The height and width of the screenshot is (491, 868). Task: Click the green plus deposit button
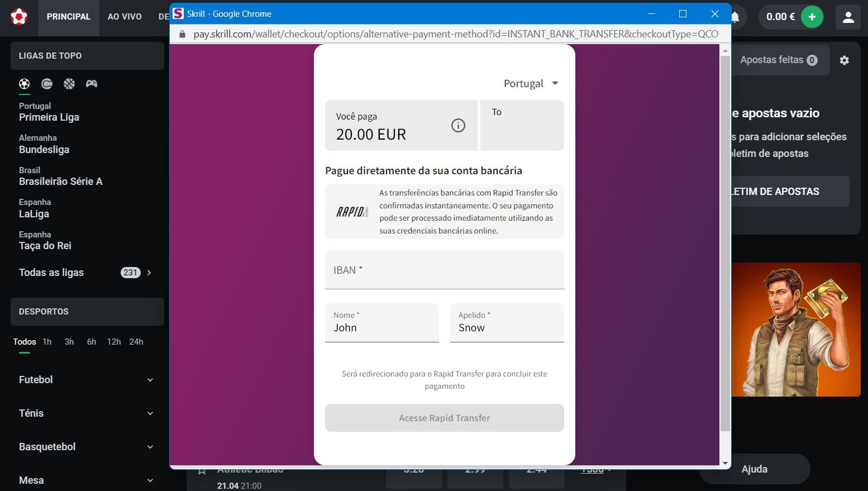812,17
